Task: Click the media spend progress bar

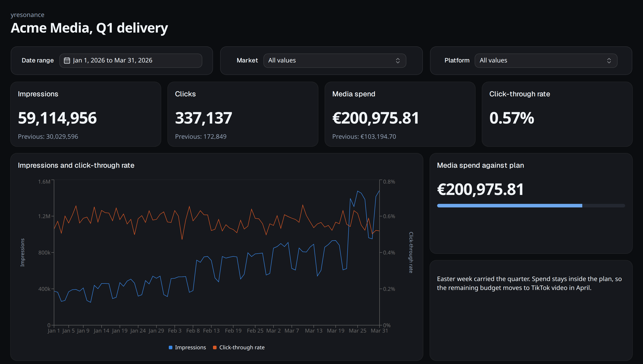Action: pyautogui.click(x=531, y=205)
